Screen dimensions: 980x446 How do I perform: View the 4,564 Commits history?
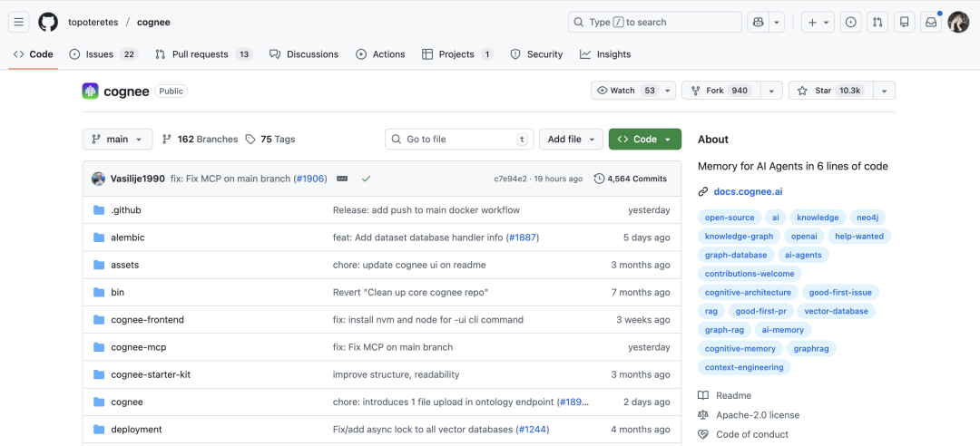[x=631, y=179]
